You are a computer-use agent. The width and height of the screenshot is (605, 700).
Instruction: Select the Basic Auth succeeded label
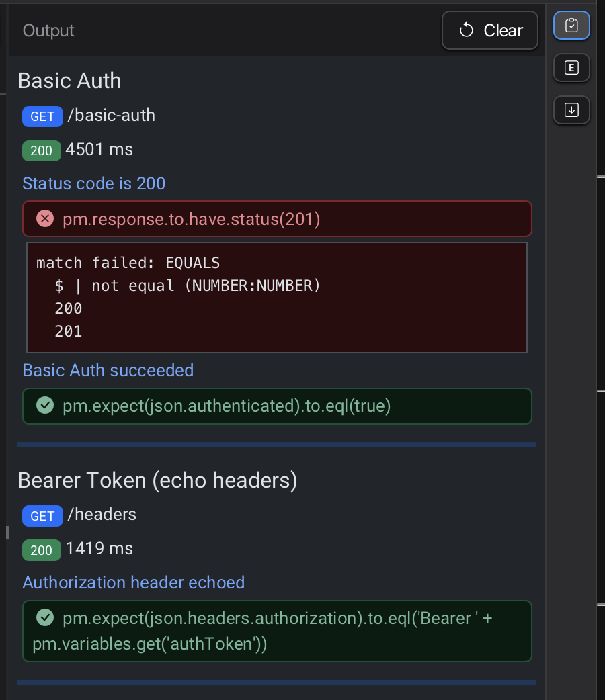pyautogui.click(x=108, y=370)
